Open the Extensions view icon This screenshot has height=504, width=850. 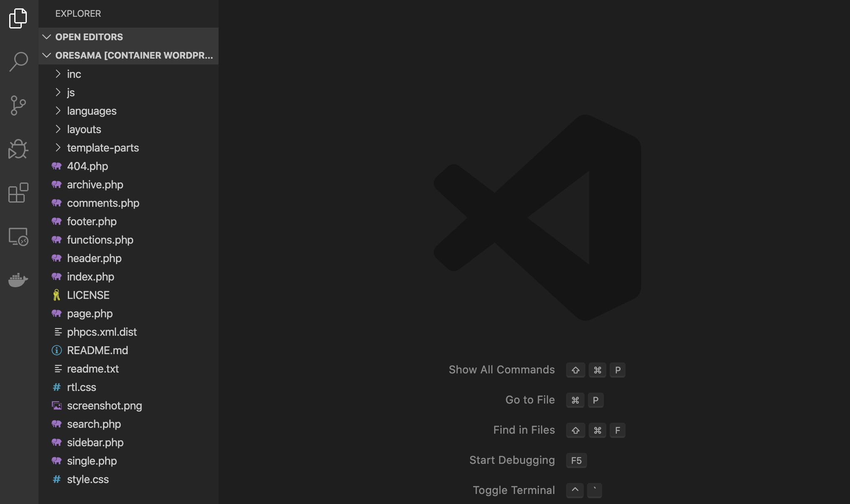coord(18,193)
